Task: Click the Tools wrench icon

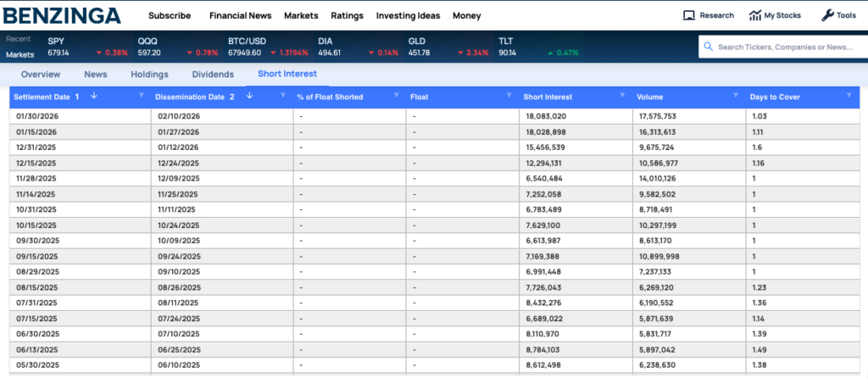Action: pos(827,15)
